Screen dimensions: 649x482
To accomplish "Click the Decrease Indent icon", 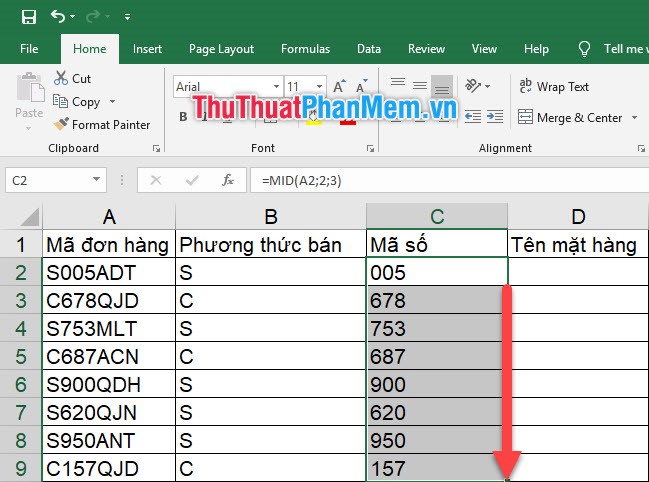I will tap(473, 117).
